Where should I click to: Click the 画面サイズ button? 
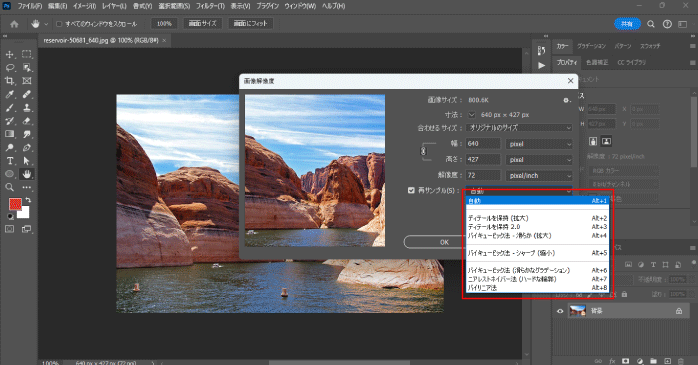203,24
